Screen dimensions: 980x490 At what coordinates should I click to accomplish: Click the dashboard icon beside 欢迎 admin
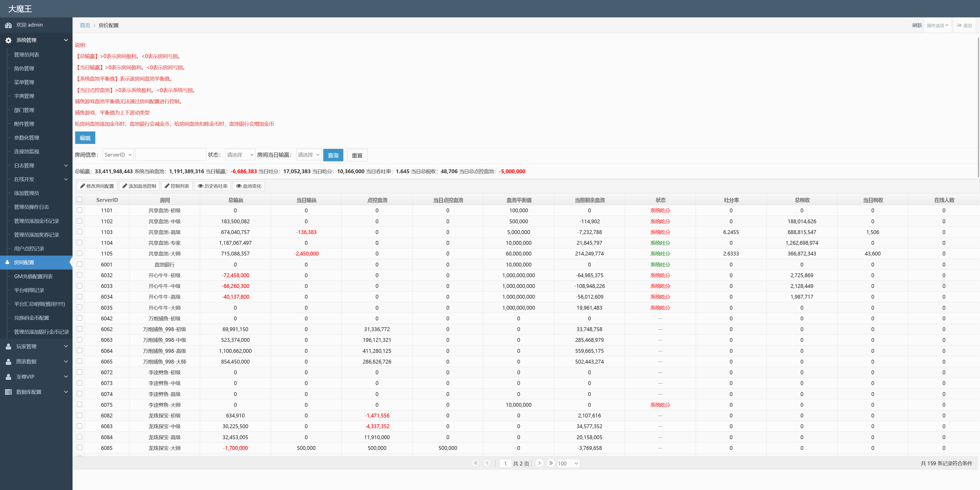[x=8, y=25]
